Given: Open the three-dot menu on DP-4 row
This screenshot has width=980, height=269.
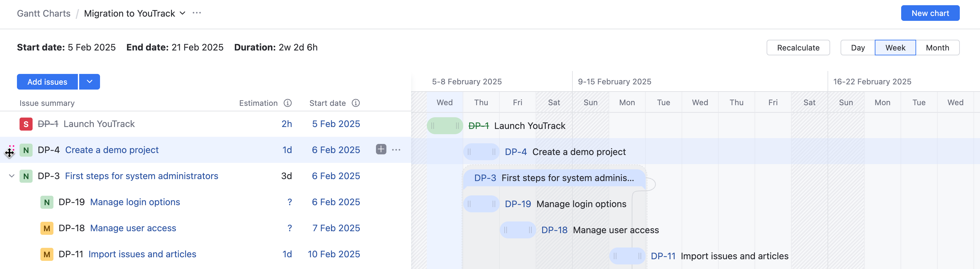Looking at the screenshot, I should click(x=396, y=150).
